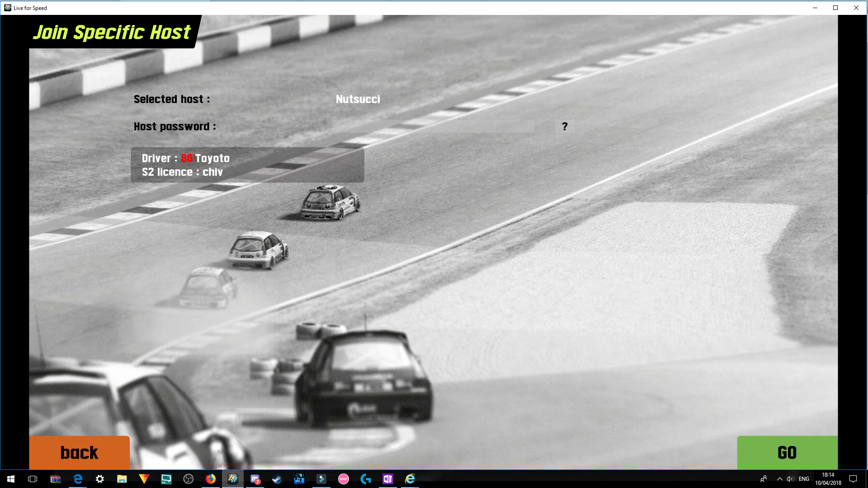Image resolution: width=868 pixels, height=488 pixels.
Task: Open the clock and calendar flyout
Action: pyautogui.click(x=828, y=479)
